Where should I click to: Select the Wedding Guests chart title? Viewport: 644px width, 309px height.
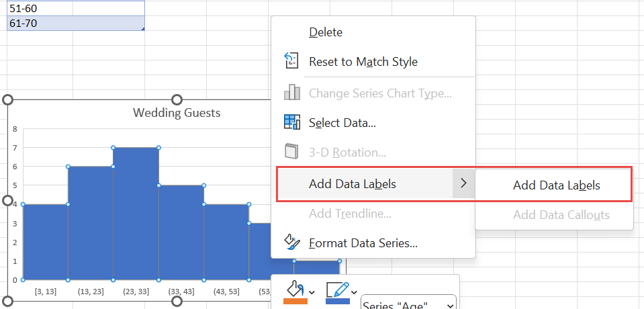[x=177, y=113]
